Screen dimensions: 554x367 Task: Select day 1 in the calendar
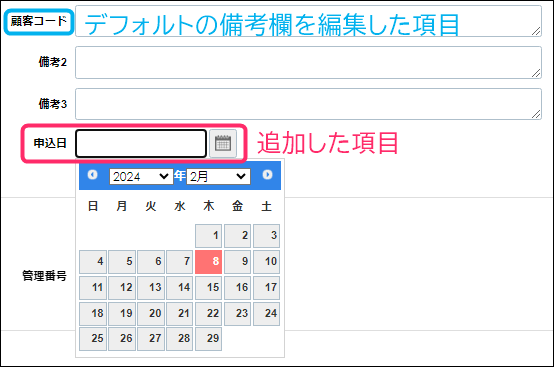(208, 236)
